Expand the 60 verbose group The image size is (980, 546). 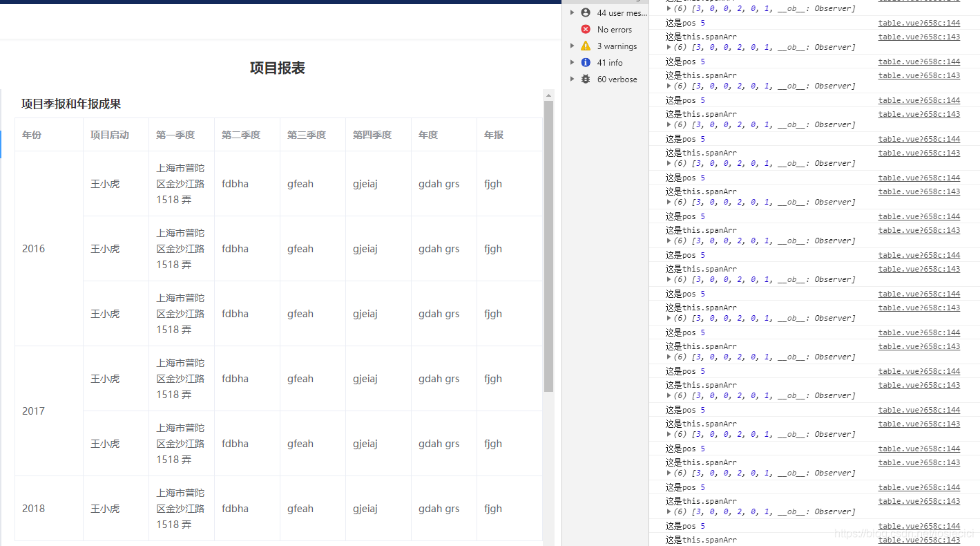572,79
